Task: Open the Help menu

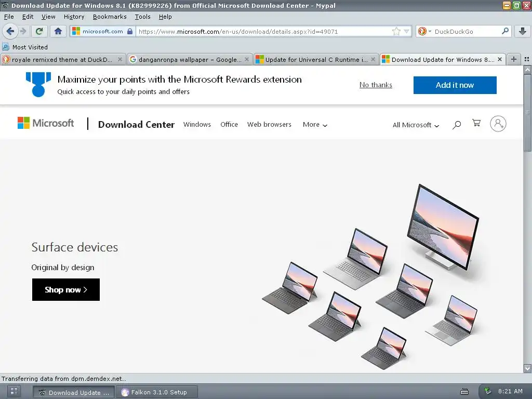Action: click(x=165, y=17)
